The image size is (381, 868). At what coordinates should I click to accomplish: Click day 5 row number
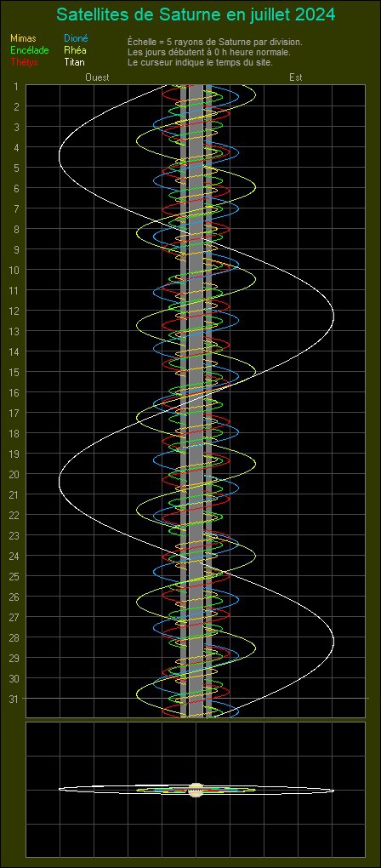(17, 168)
